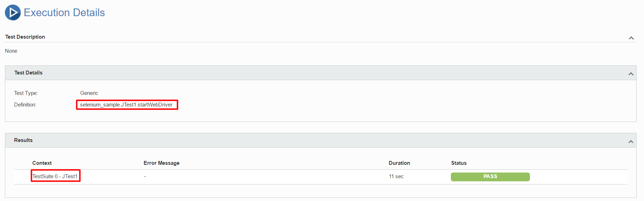This screenshot has height=201, width=644.
Task: Click the Execution Details play icon
Action: (13, 13)
